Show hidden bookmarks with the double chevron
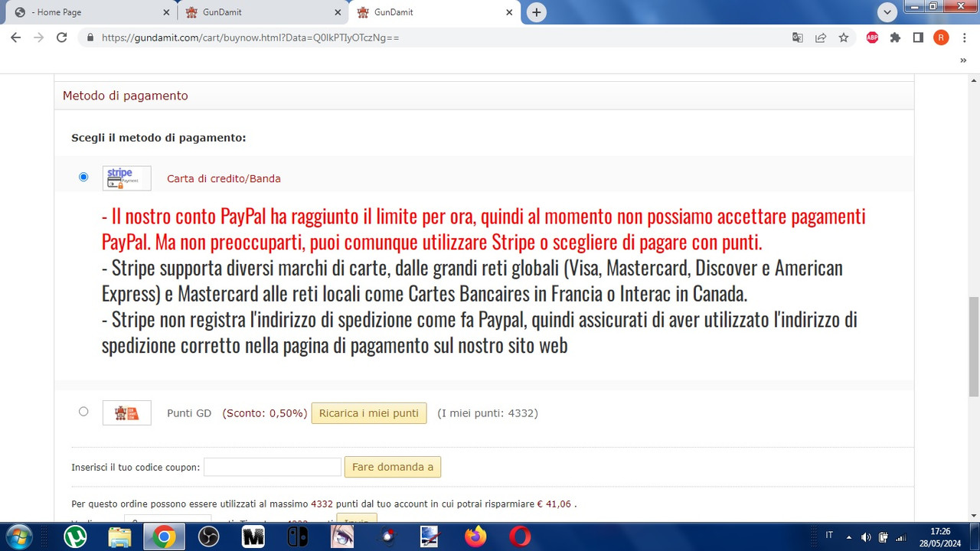 963,60
